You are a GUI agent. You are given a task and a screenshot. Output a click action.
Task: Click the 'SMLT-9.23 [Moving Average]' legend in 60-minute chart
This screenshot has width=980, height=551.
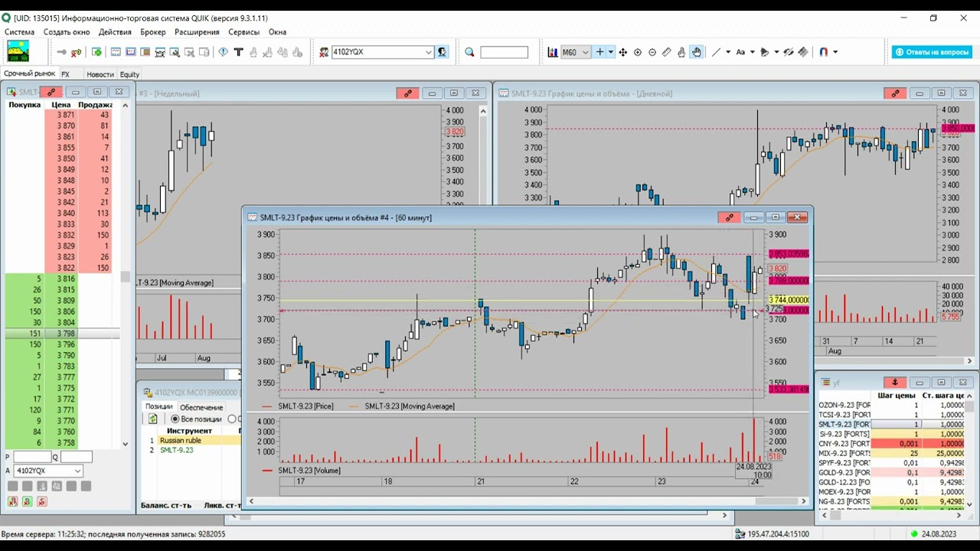[410, 406]
